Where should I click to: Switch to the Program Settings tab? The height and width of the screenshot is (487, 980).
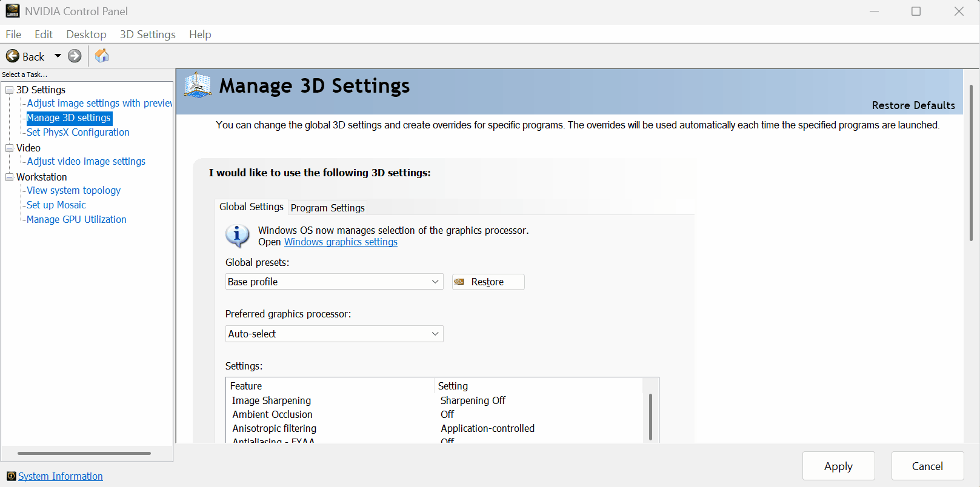pyautogui.click(x=328, y=208)
